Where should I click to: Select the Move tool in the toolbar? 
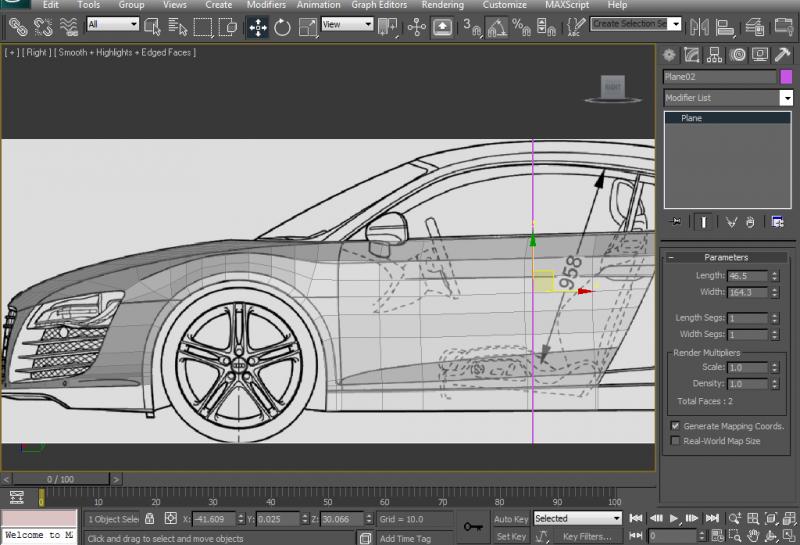pyautogui.click(x=257, y=27)
